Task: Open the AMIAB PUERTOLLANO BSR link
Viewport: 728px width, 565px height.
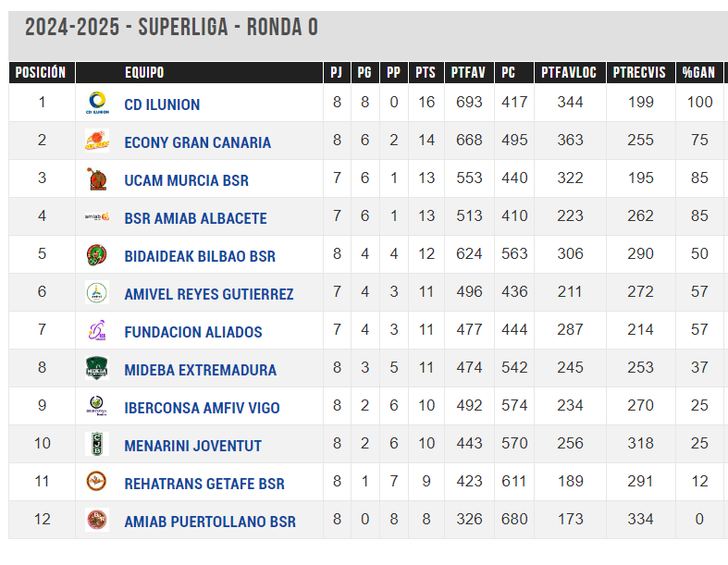Action: click(210, 522)
